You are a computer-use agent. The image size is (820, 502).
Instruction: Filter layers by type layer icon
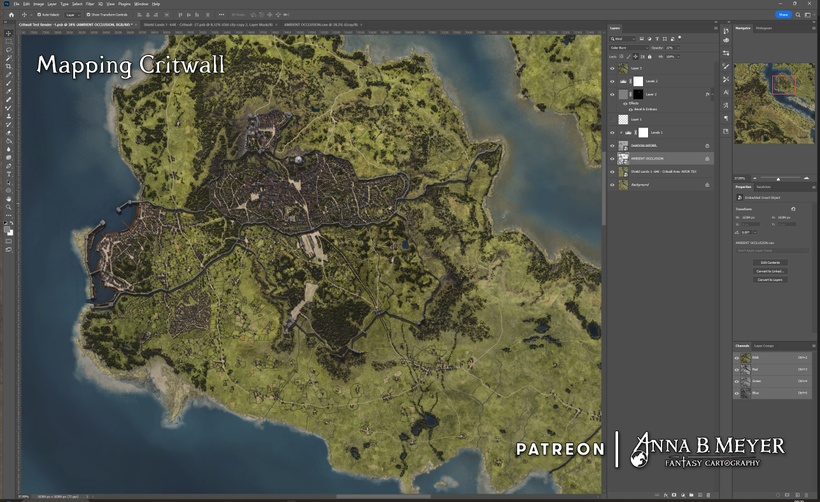[657, 39]
